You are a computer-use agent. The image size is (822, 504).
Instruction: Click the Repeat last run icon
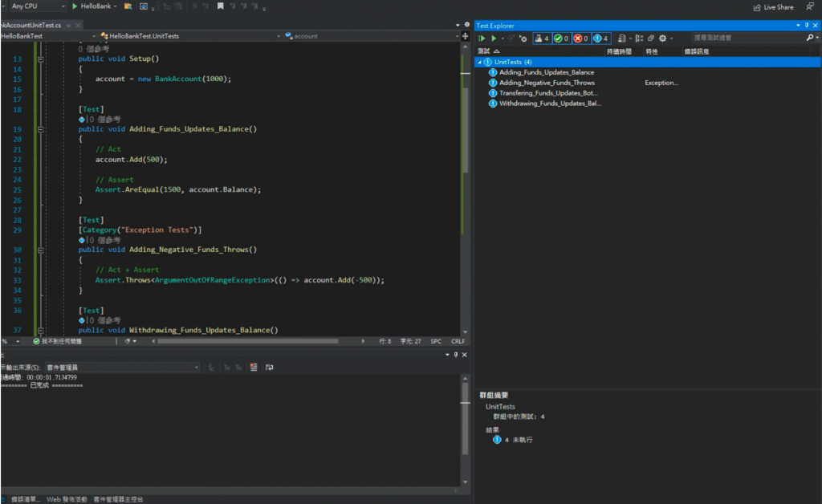pyautogui.click(x=511, y=39)
